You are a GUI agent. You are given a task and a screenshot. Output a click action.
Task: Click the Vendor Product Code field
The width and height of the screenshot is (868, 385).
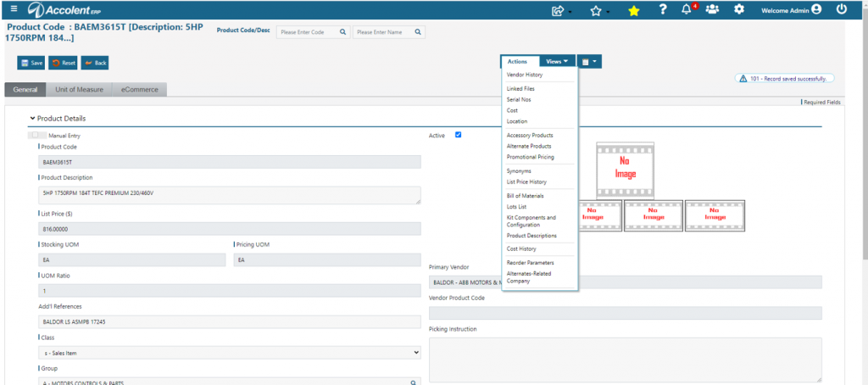coord(625,313)
